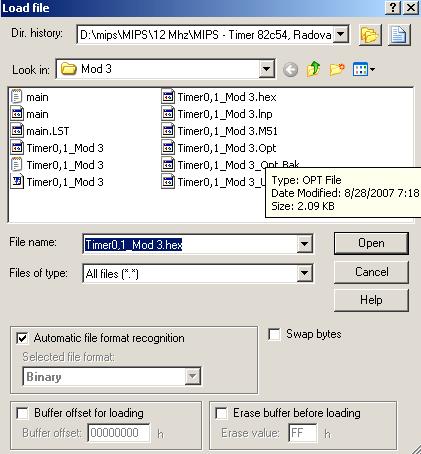
Task: Expand the Dir. history dropdown
Action: coord(341,34)
